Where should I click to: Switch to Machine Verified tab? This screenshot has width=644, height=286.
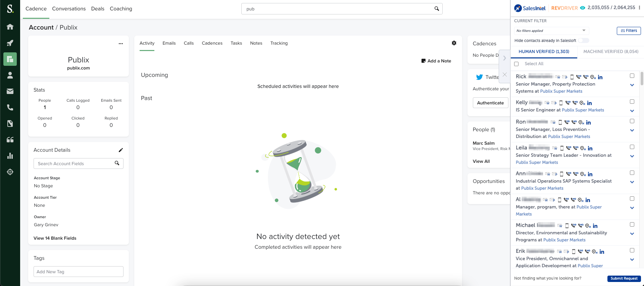[611, 52]
